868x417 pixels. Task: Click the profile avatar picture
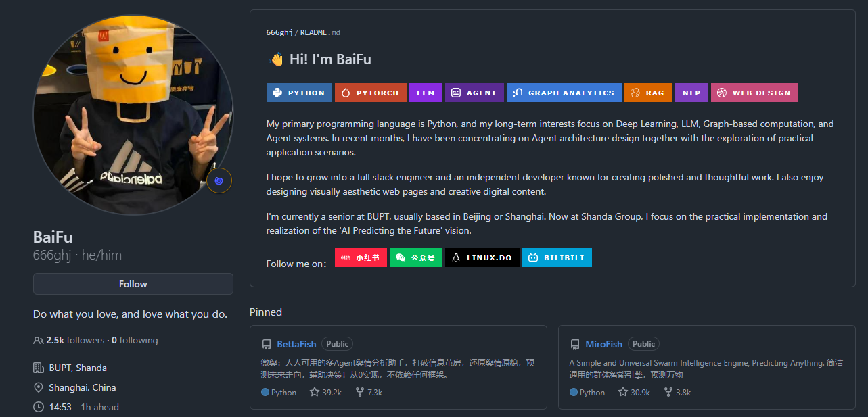(x=133, y=115)
